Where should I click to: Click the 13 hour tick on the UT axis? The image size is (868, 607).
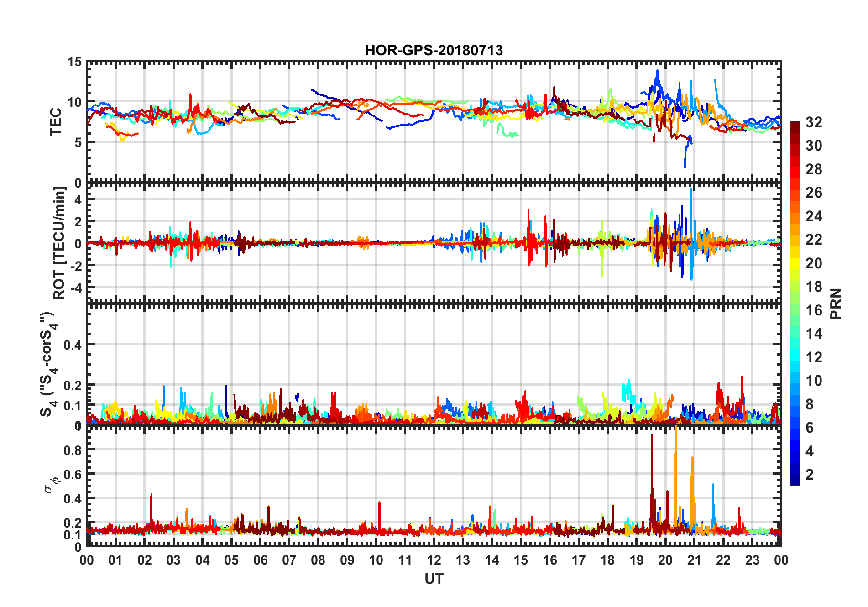click(x=463, y=560)
